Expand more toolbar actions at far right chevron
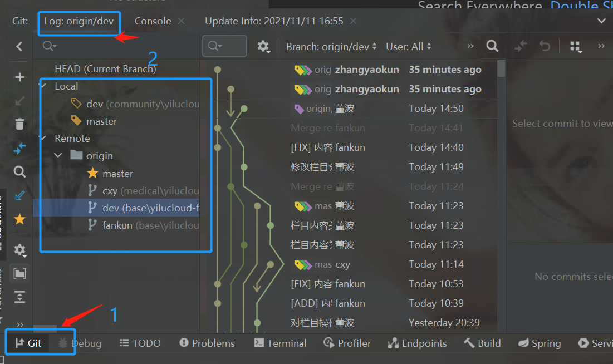The image size is (613, 364). [x=601, y=46]
